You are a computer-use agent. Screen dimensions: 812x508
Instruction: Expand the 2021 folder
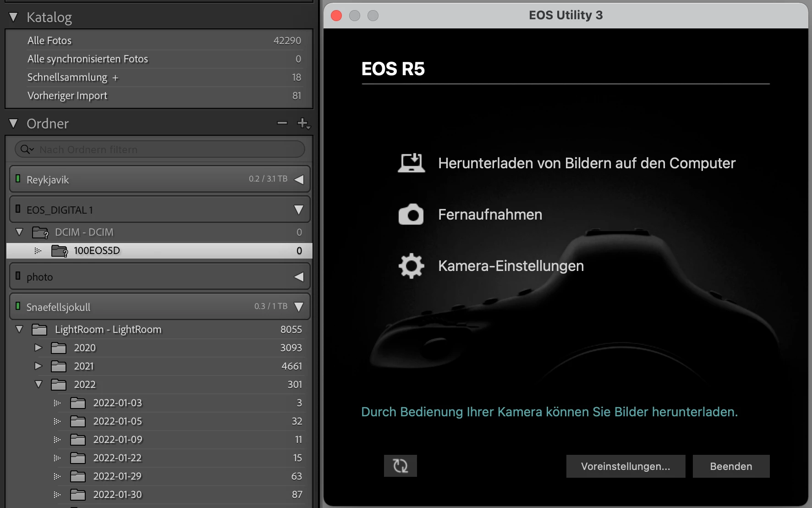38,366
